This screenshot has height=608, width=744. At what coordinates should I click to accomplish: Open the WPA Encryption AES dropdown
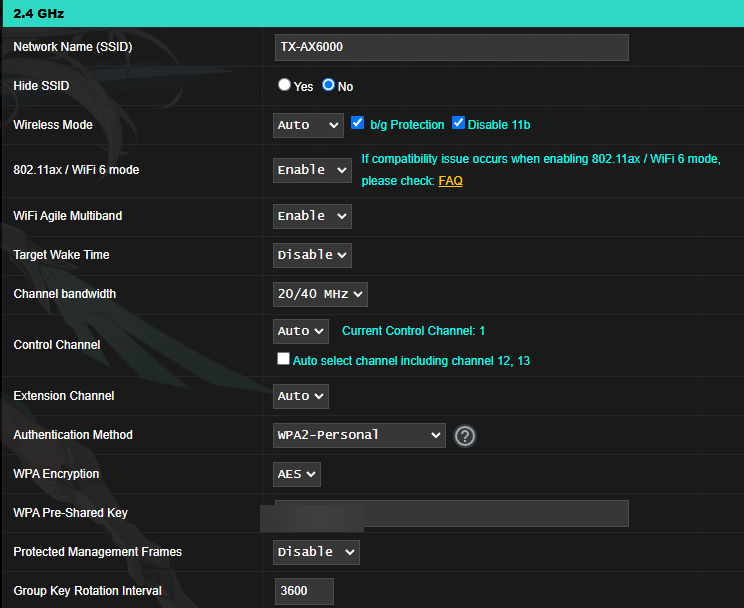tap(297, 474)
